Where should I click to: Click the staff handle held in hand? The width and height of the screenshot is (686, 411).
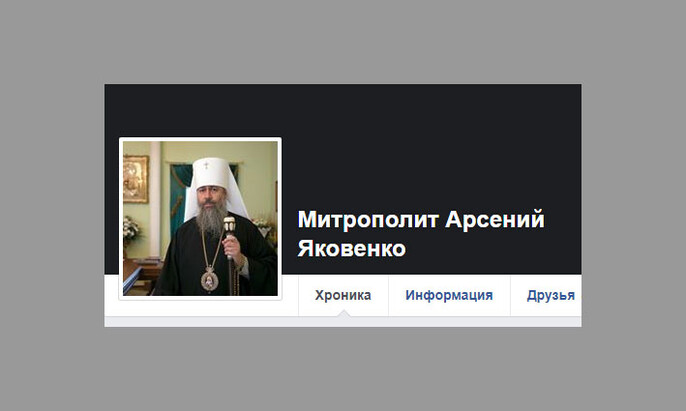[229, 225]
